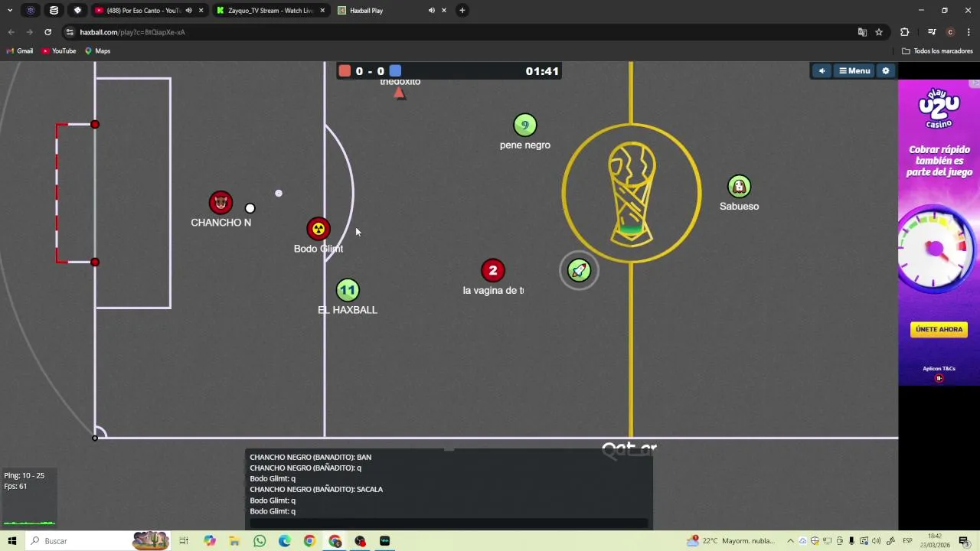Open the Windows Start menu

(x=12, y=541)
